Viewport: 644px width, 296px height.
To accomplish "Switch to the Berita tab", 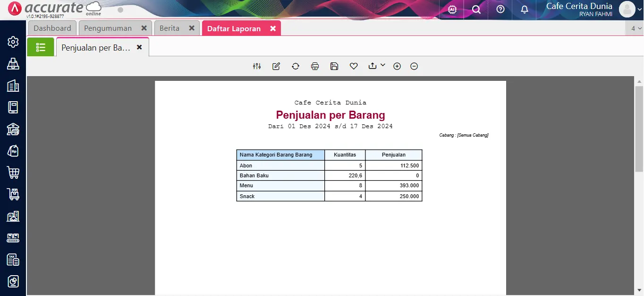I will pyautogui.click(x=169, y=28).
